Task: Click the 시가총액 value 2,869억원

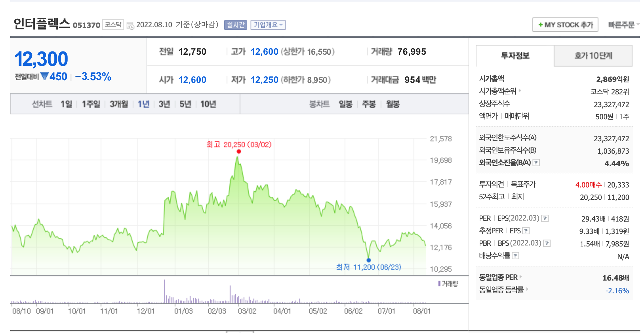Action: coord(613,79)
